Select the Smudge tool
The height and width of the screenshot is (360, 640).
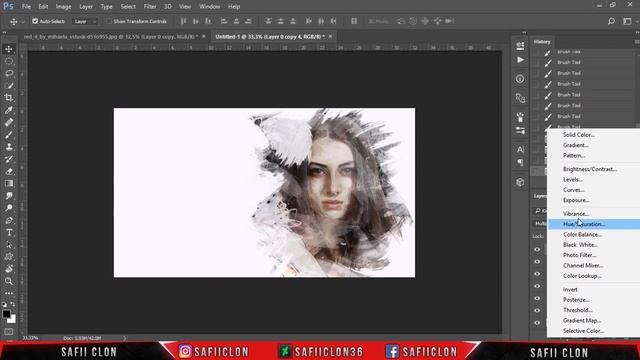point(9,196)
